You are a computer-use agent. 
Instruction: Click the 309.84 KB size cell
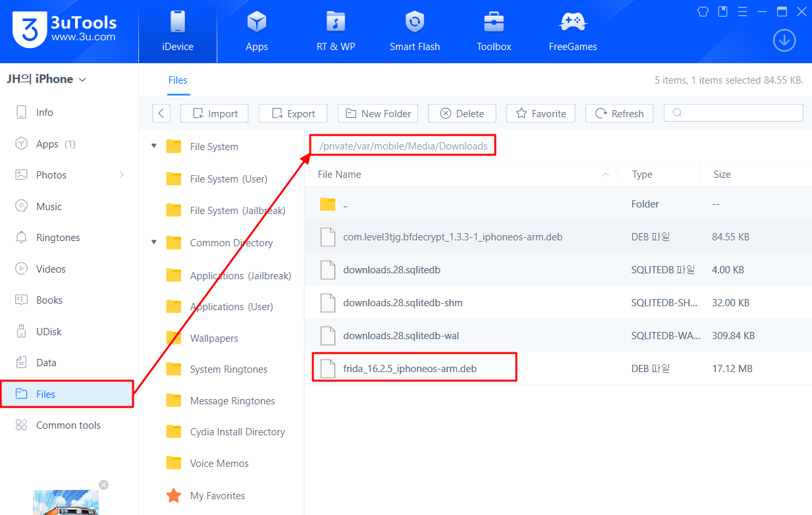tap(733, 336)
